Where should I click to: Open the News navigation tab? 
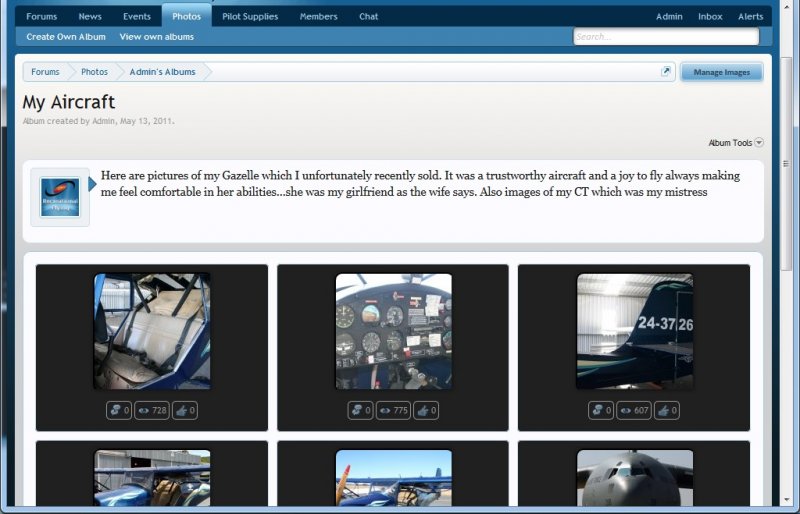90,16
